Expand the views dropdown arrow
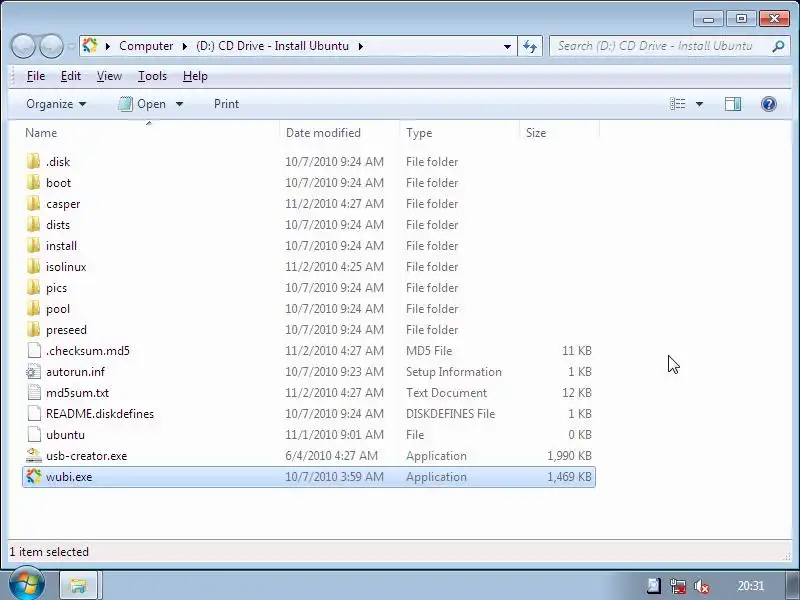 (x=699, y=104)
